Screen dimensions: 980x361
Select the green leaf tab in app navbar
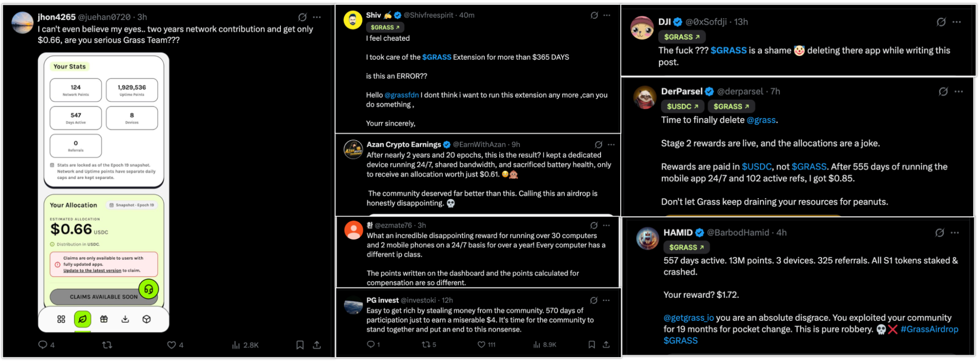tap(82, 319)
